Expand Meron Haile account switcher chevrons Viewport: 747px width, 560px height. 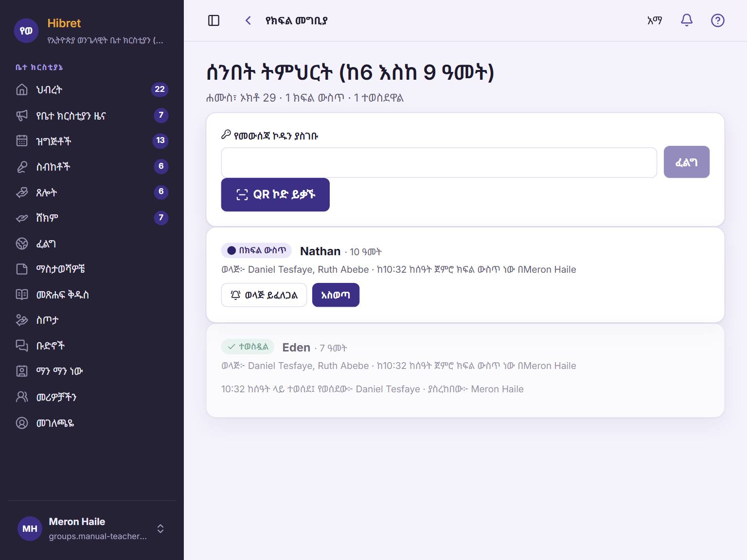point(160,529)
